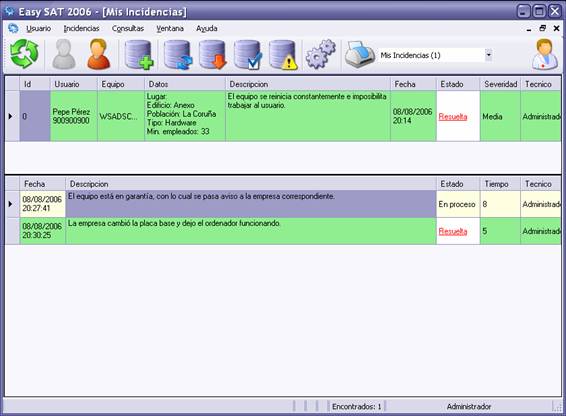The height and width of the screenshot is (416, 566).
Task: Open the Mis Incidencias (1) dropdown
Action: click(488, 55)
